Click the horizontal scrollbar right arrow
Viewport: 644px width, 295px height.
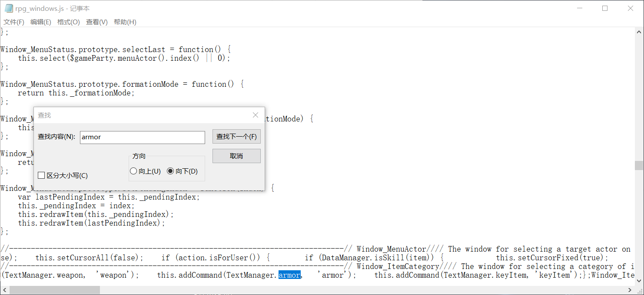tap(630, 290)
